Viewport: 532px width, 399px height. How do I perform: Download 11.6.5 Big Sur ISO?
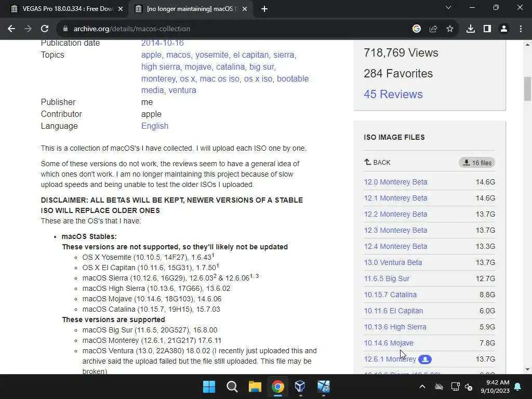click(x=387, y=278)
